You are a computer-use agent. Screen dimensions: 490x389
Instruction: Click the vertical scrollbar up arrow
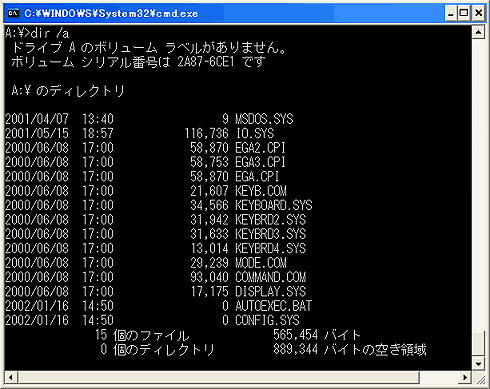pos(478,32)
